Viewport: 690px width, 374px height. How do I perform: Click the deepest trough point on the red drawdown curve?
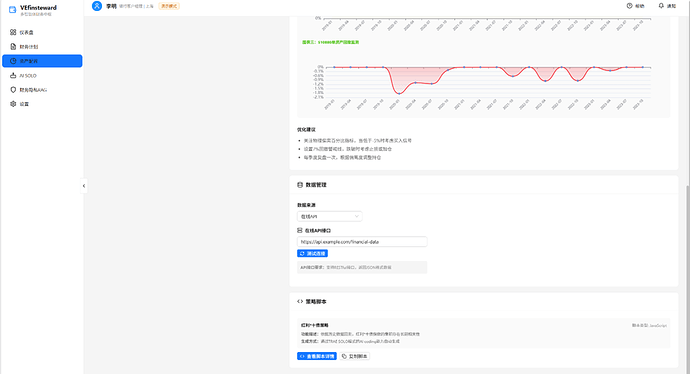coord(399,93)
